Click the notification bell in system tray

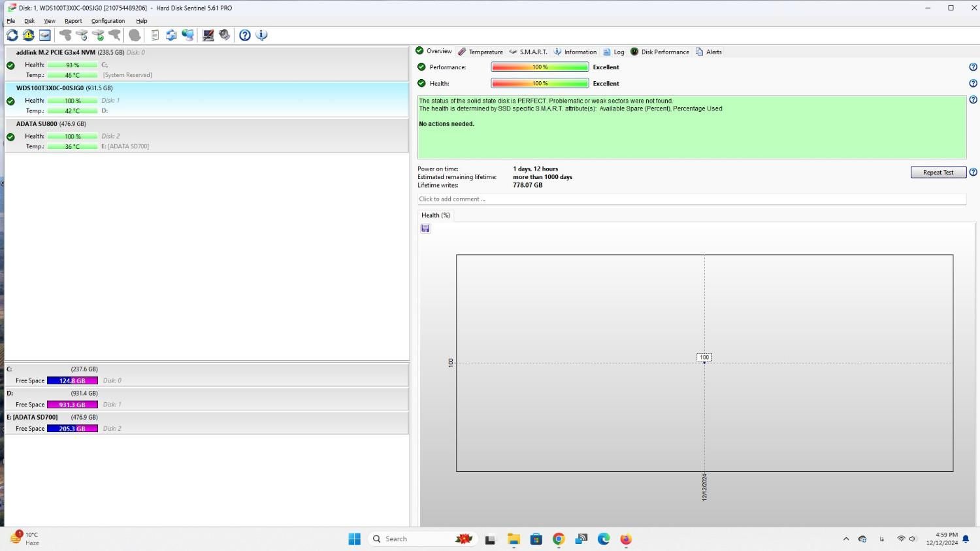[966, 539]
